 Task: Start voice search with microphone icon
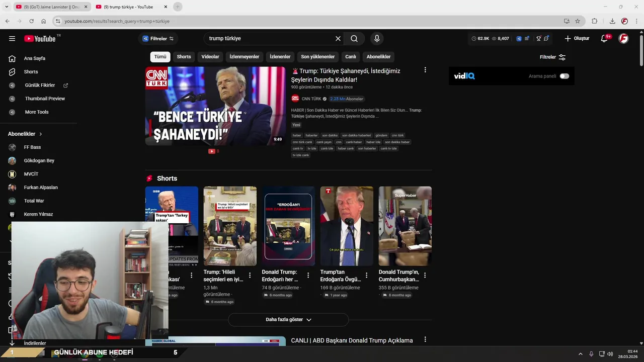click(377, 39)
